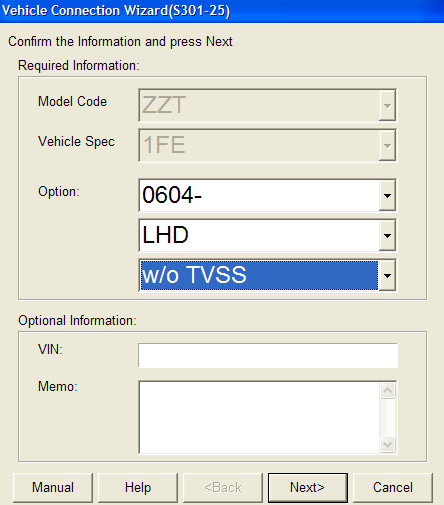Open the Model Code ZZT dropdown arrow
This screenshot has height=505, width=444.
387,106
